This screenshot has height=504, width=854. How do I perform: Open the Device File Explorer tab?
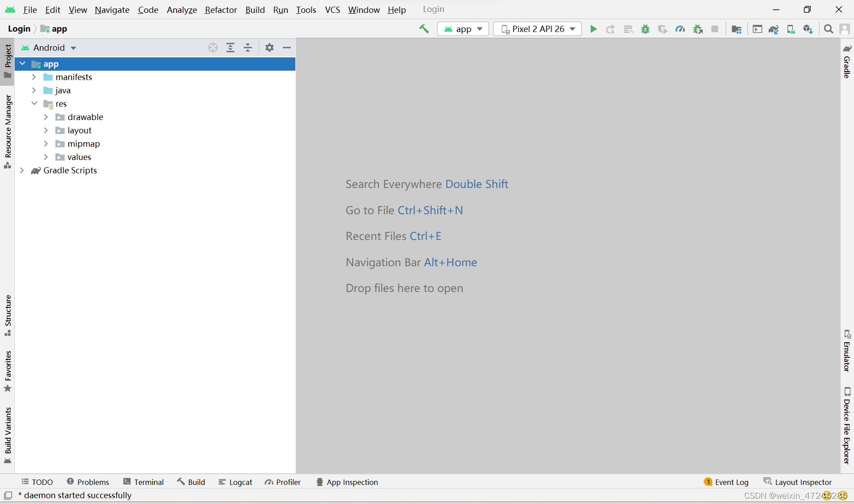point(847,426)
